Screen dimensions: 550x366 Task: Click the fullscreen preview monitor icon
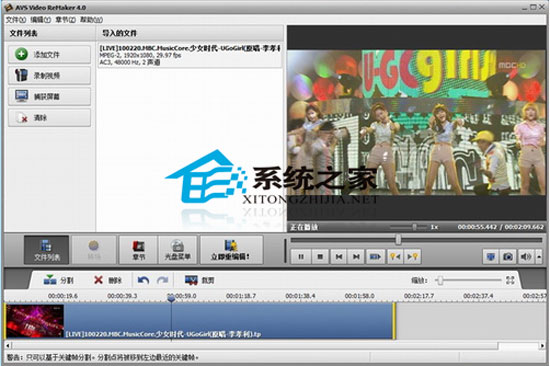[490, 257]
